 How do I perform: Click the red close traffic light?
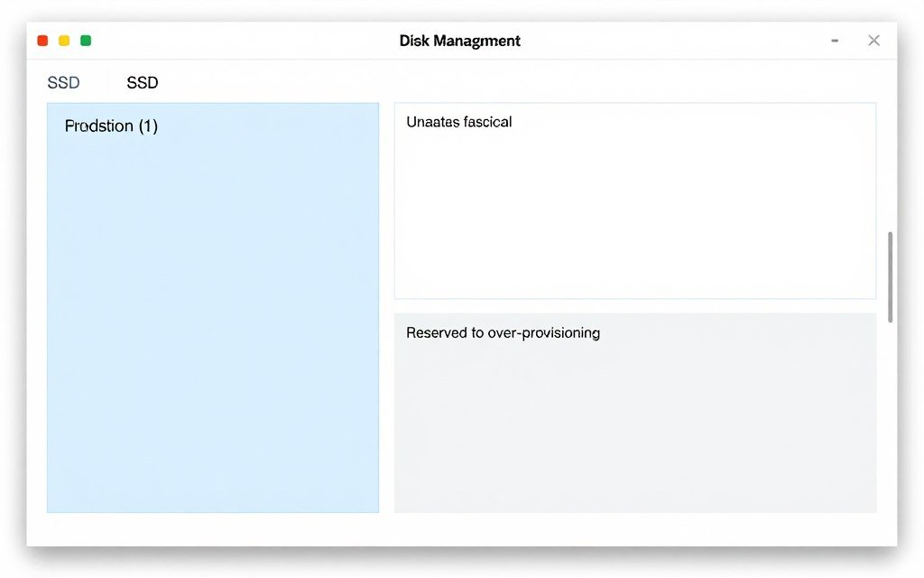tap(42, 41)
